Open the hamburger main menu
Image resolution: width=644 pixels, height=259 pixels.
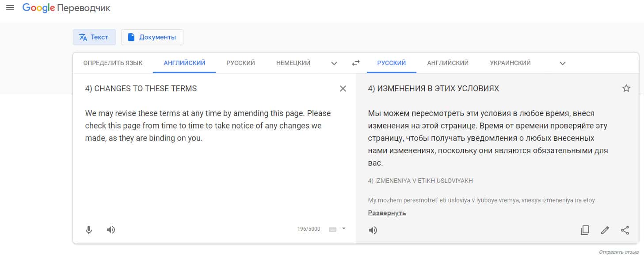tap(10, 8)
